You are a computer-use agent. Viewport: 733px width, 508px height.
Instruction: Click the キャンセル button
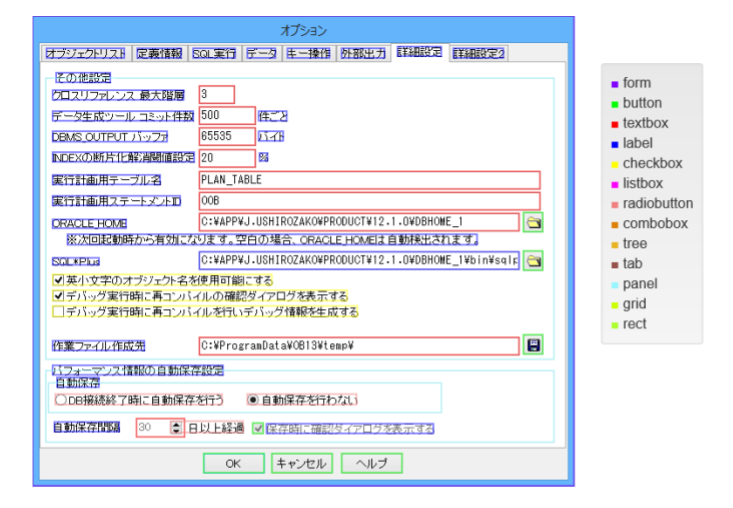coord(302,463)
